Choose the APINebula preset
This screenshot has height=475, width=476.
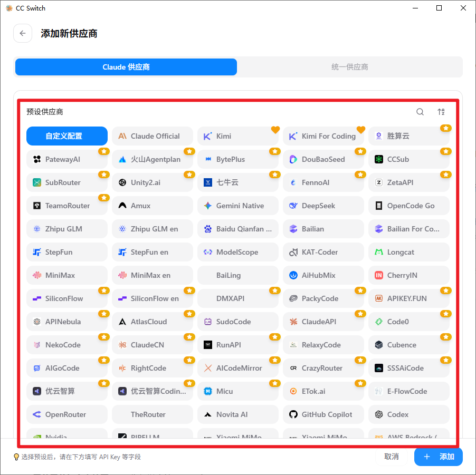(67, 322)
